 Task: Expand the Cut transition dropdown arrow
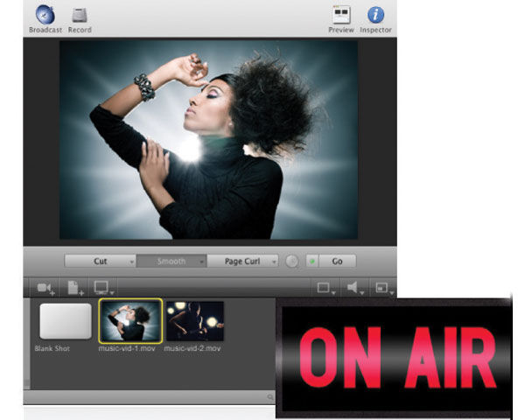[131, 261]
